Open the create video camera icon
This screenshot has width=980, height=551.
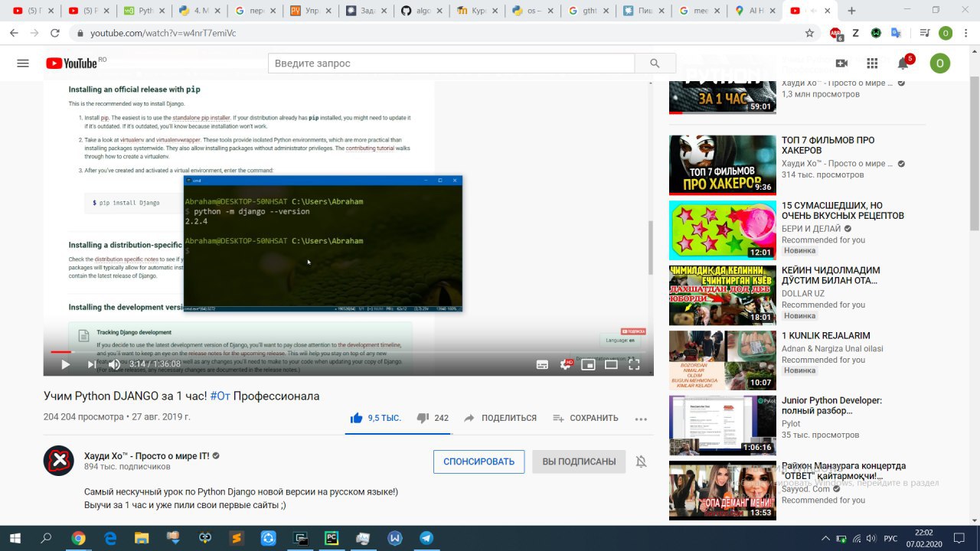841,64
